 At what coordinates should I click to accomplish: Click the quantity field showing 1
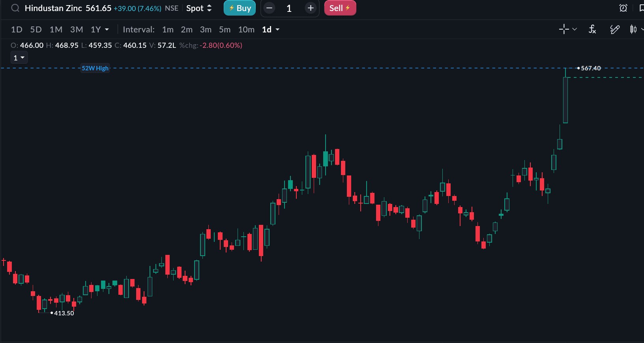289,8
